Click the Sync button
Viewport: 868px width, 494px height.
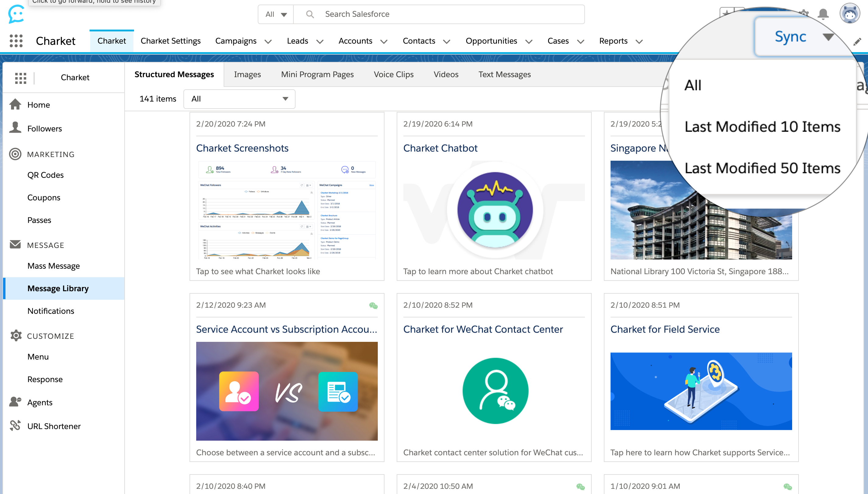(790, 37)
